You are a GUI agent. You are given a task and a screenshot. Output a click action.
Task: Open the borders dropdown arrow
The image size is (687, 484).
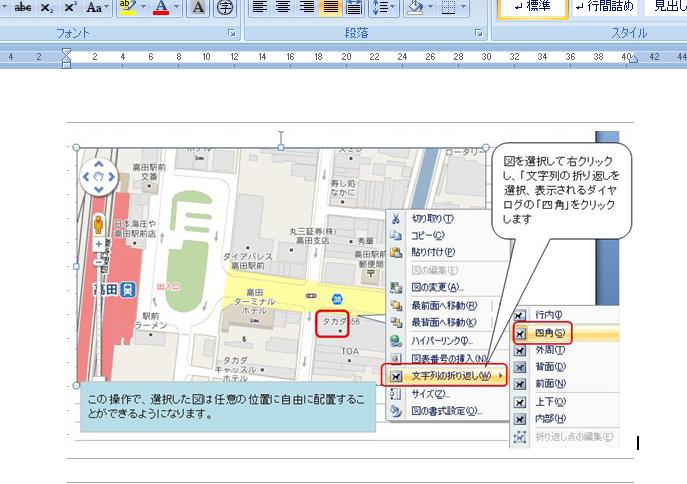point(463,7)
